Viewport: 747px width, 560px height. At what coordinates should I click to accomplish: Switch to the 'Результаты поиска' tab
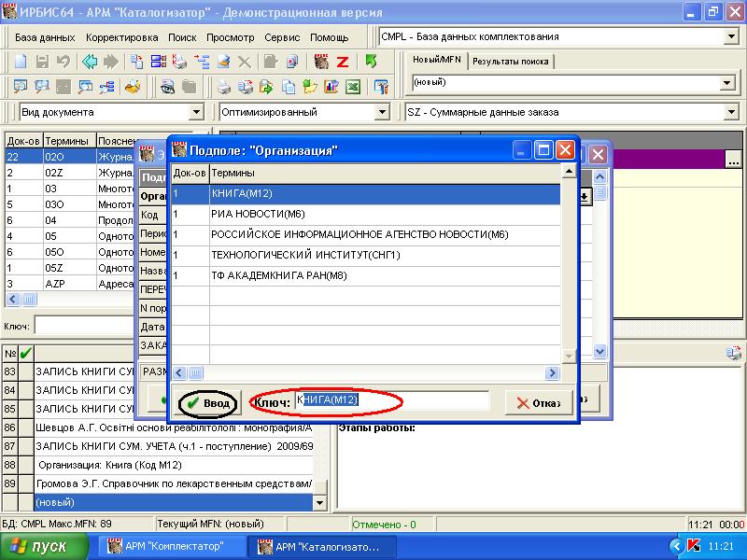[510, 62]
